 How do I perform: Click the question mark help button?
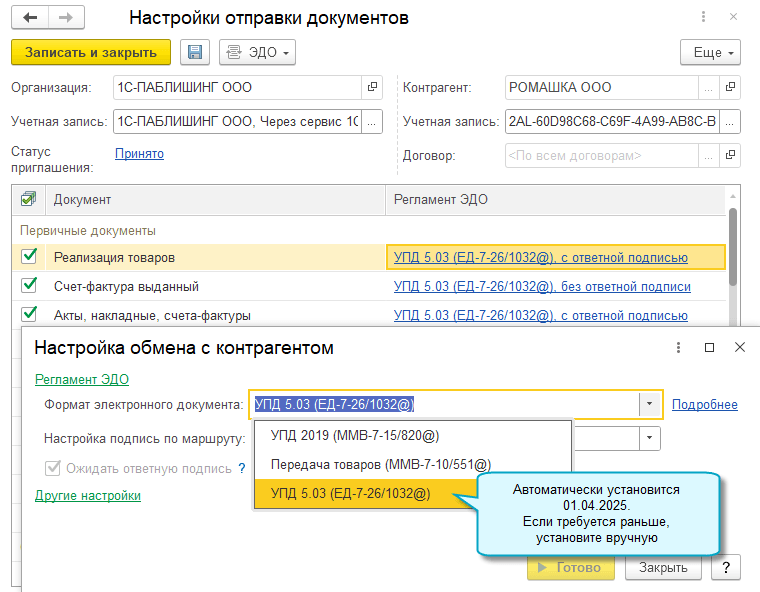pyautogui.click(x=725, y=567)
